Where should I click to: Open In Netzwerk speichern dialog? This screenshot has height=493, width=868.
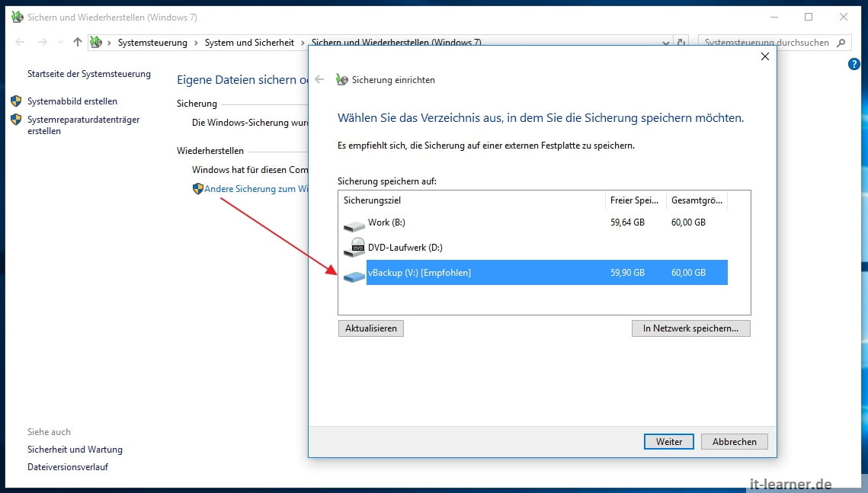690,328
